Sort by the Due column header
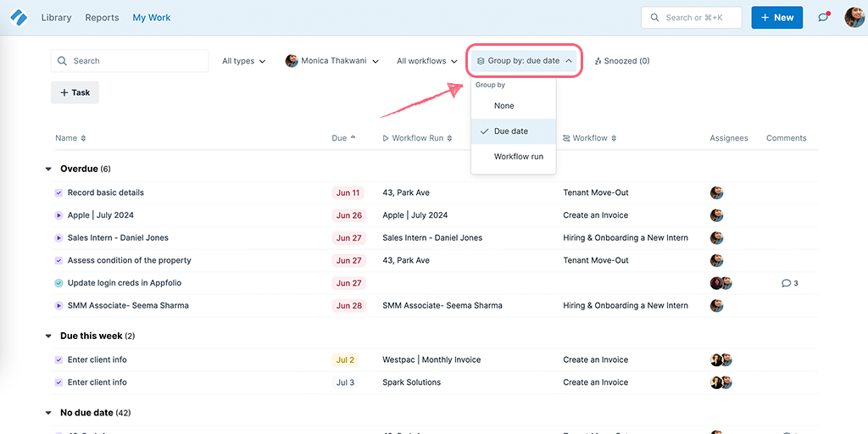Image resolution: width=868 pixels, height=434 pixels. pos(344,138)
